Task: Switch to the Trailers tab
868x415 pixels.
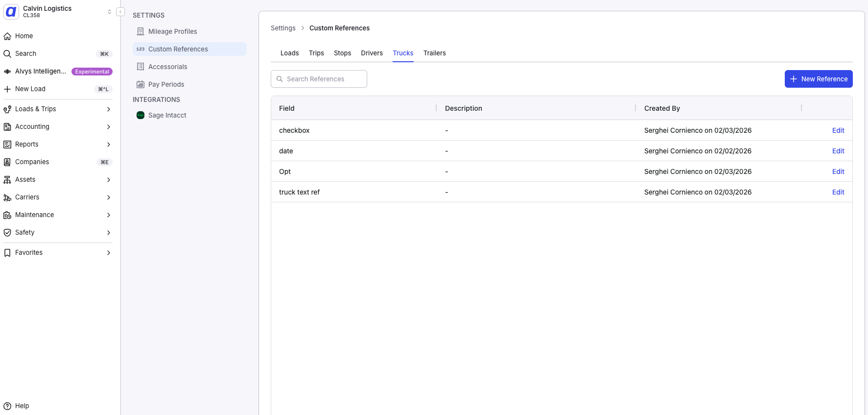Action: click(435, 53)
